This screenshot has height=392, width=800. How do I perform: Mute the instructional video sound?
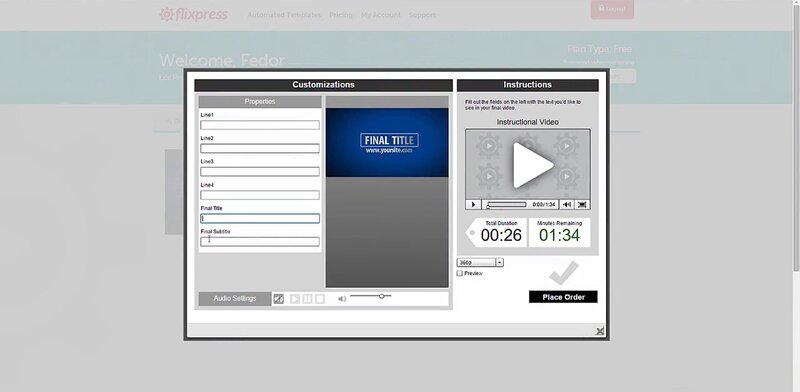[x=567, y=205]
